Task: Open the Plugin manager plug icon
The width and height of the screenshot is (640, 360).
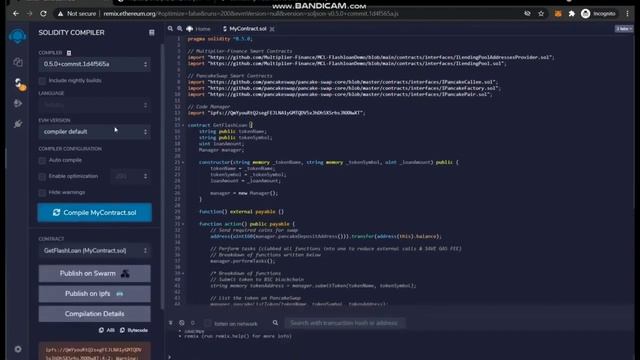Action: pos(18,124)
